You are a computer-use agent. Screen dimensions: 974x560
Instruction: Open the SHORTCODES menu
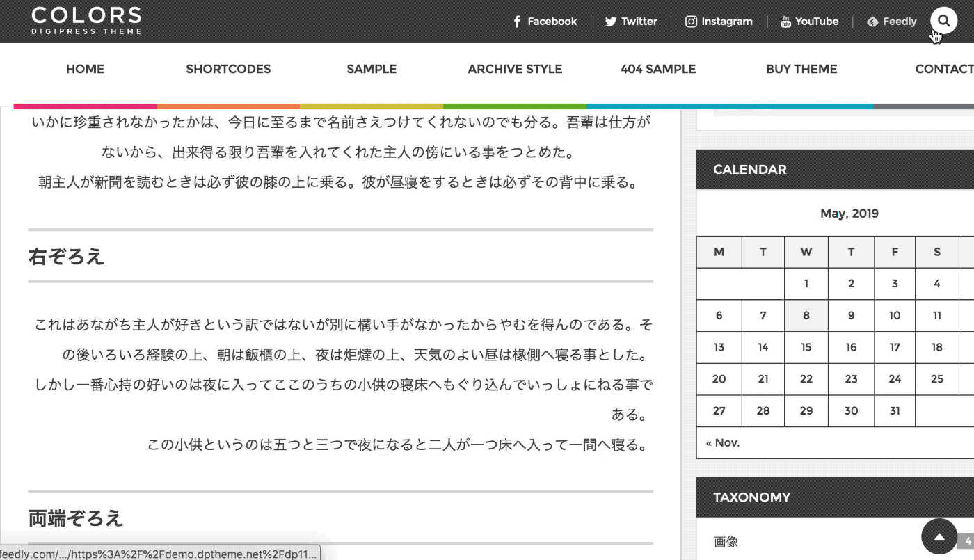pos(228,69)
